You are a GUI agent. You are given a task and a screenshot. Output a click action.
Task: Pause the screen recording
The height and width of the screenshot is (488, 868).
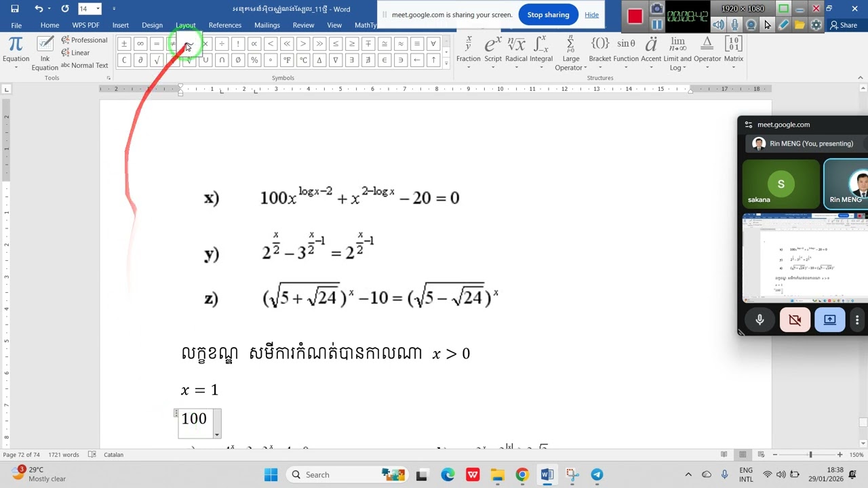pos(656,25)
